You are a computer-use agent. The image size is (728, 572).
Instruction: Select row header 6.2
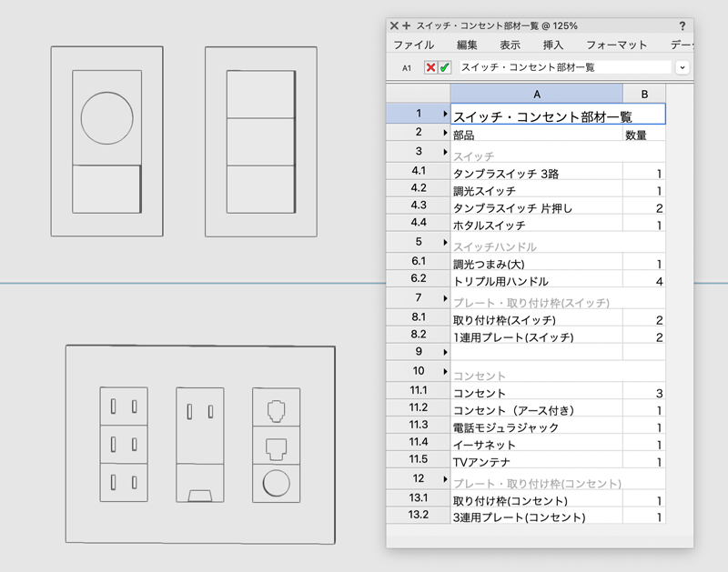point(419,278)
